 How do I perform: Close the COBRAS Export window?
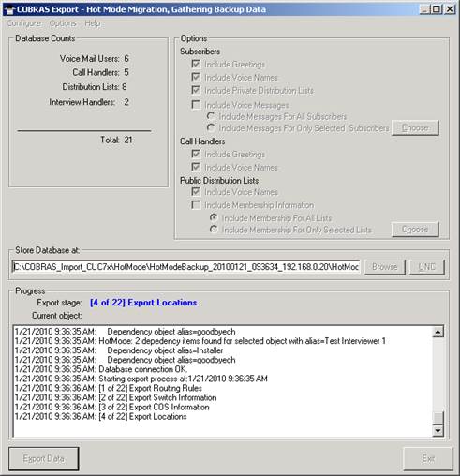449,9
